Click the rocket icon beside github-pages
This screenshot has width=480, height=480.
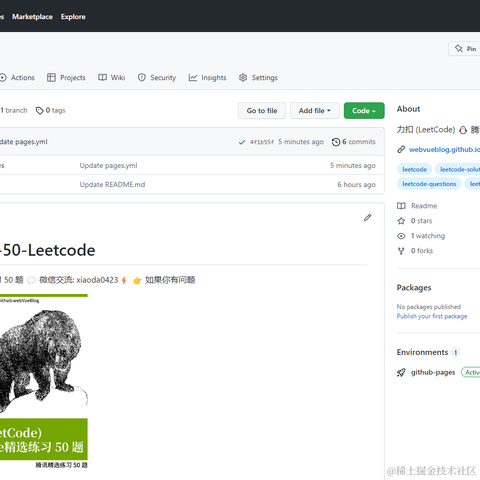[x=401, y=372]
